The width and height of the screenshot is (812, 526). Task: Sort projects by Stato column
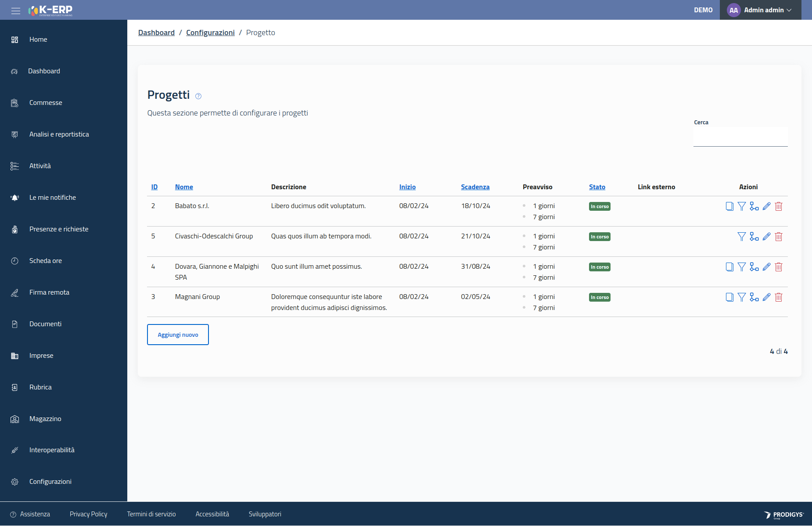pos(597,187)
